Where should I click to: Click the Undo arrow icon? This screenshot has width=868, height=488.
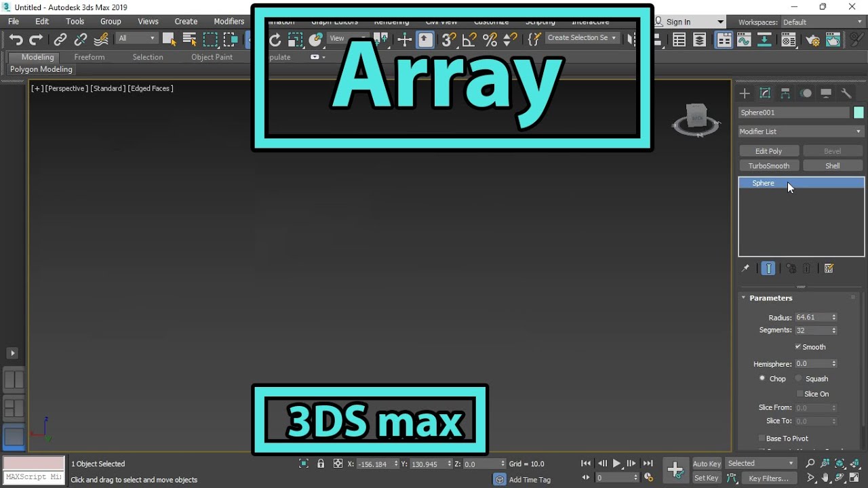[x=16, y=39]
